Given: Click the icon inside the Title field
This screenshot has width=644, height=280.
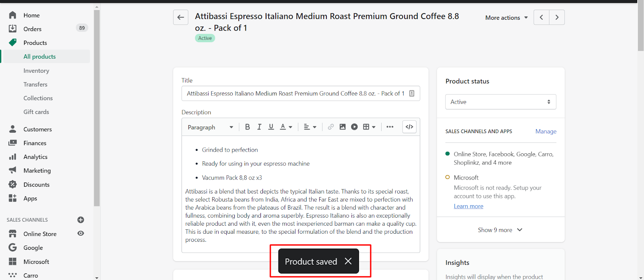Looking at the screenshot, I should [x=412, y=93].
